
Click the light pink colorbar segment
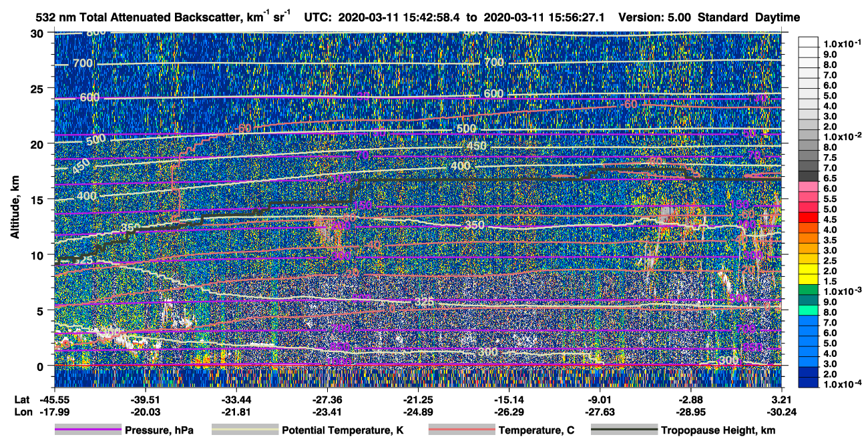[x=809, y=186]
